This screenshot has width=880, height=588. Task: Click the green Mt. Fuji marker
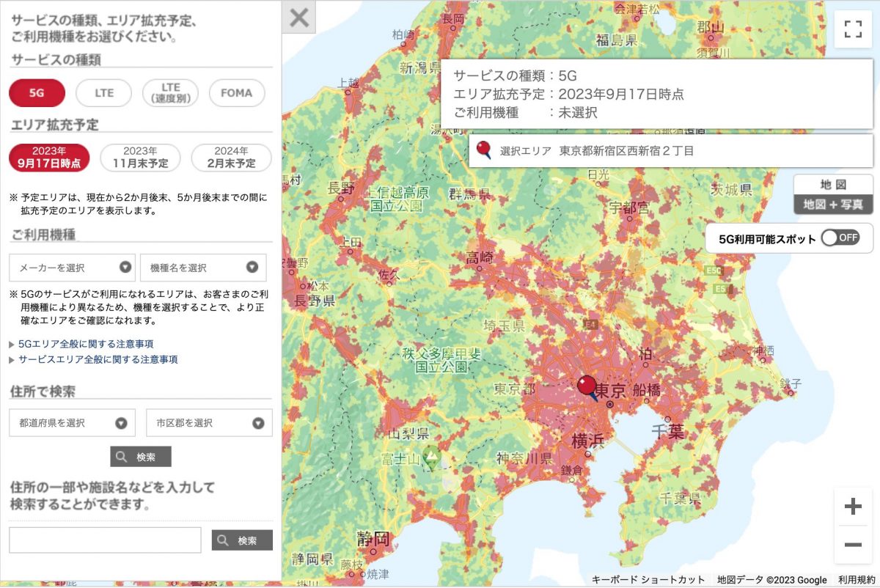(433, 458)
